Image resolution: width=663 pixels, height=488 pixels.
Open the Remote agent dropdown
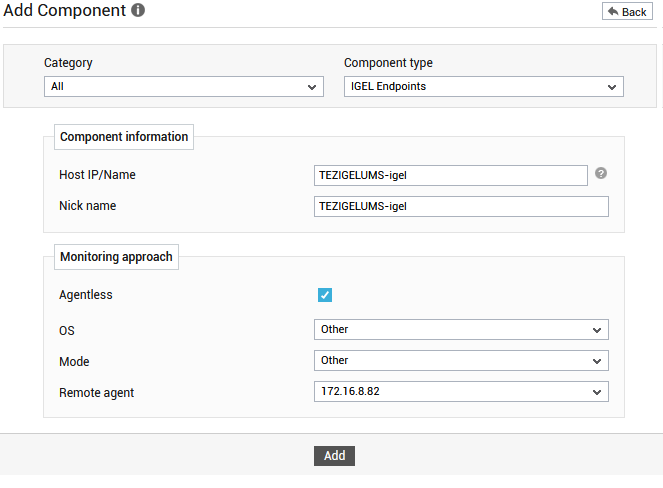tap(461, 392)
